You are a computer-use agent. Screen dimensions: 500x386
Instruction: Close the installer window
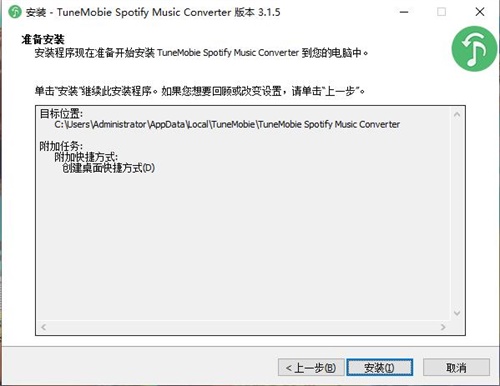480,12
